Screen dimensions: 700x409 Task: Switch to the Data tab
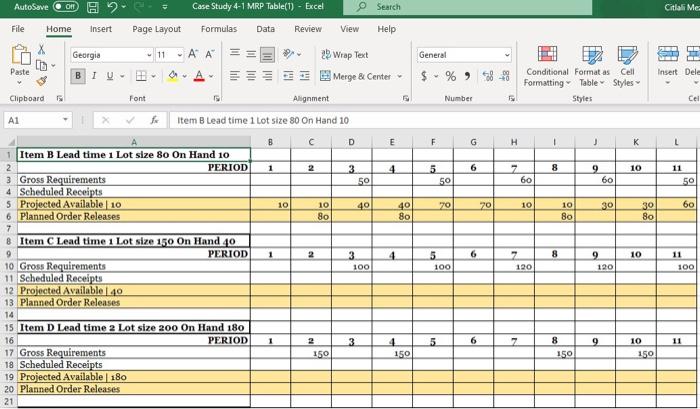[x=265, y=29]
